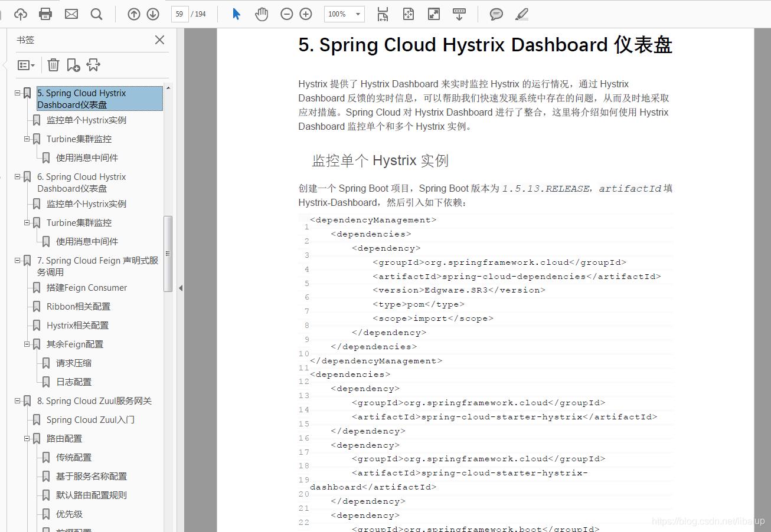The width and height of the screenshot is (771, 532).
Task: Zoom out with minus button
Action: (x=287, y=14)
